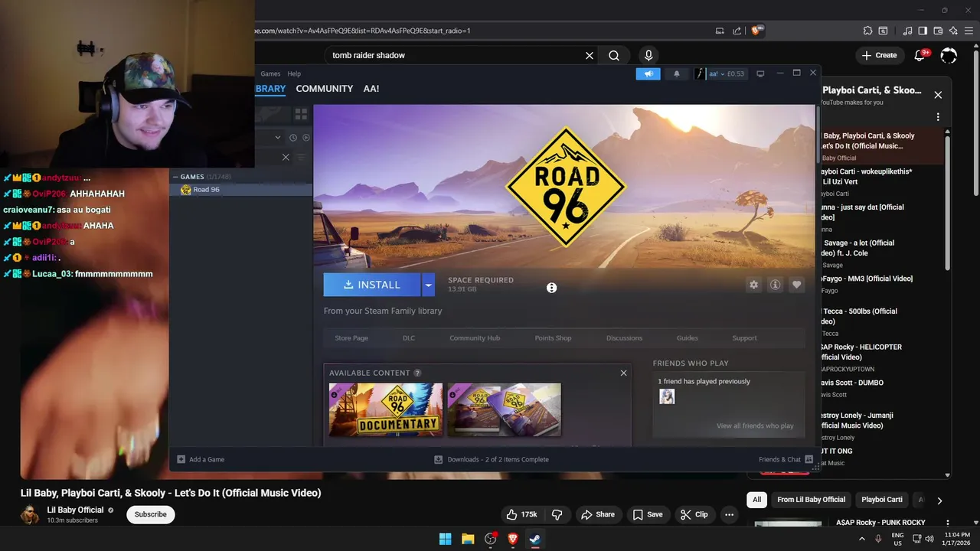Open advanced filter options in Steam library
Screen dimensions: 980x551
click(x=301, y=157)
